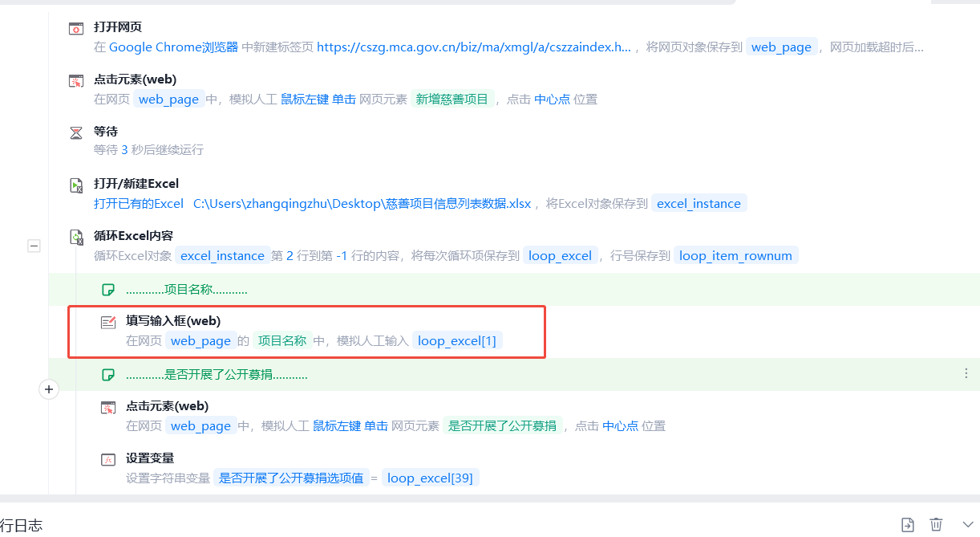Select 是否开展了公开募捐 comment row text

(x=217, y=375)
